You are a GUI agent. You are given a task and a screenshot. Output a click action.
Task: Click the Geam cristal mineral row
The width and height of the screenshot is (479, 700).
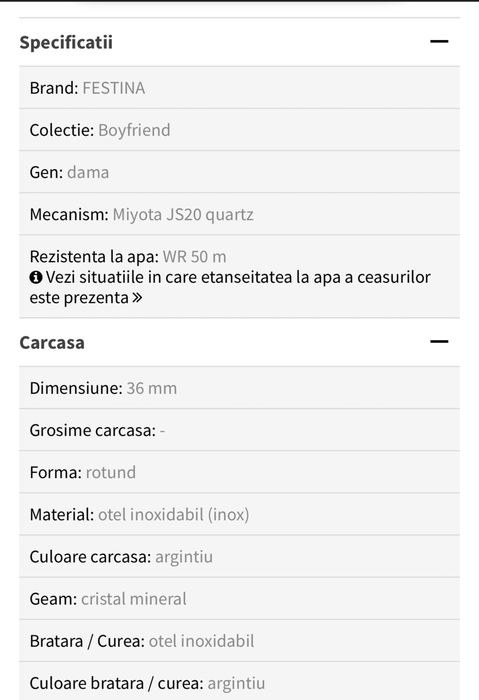(239, 599)
